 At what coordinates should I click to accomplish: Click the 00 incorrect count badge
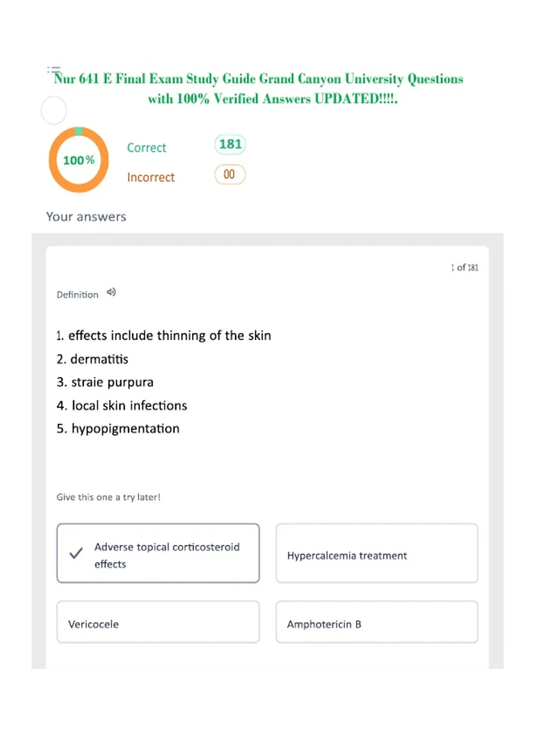230,174
